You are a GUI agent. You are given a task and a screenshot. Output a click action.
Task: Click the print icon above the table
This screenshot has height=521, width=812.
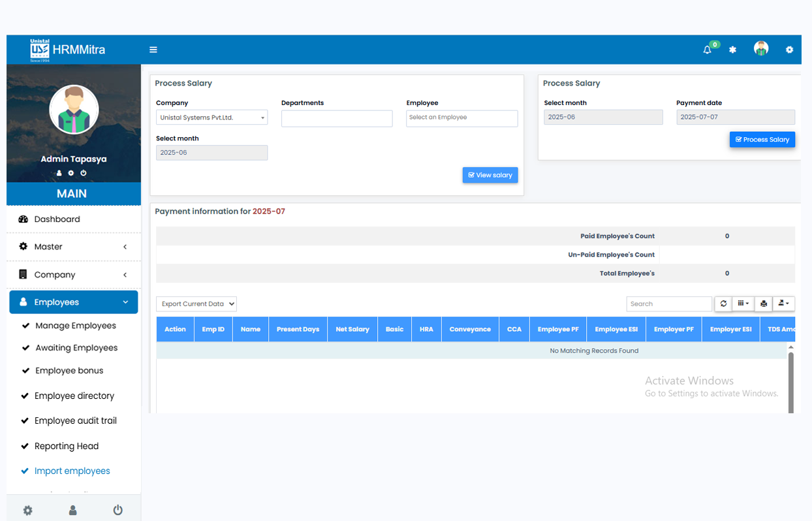tap(763, 304)
